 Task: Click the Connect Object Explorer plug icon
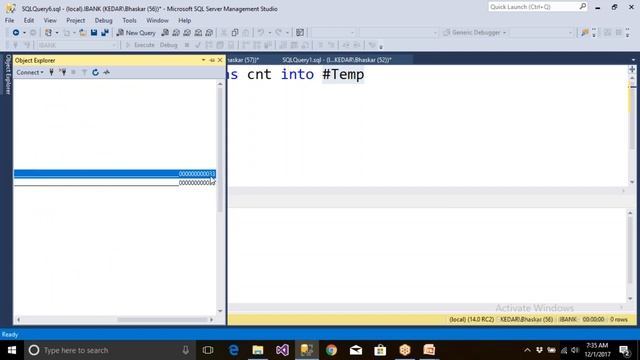pyautogui.click(x=51, y=72)
